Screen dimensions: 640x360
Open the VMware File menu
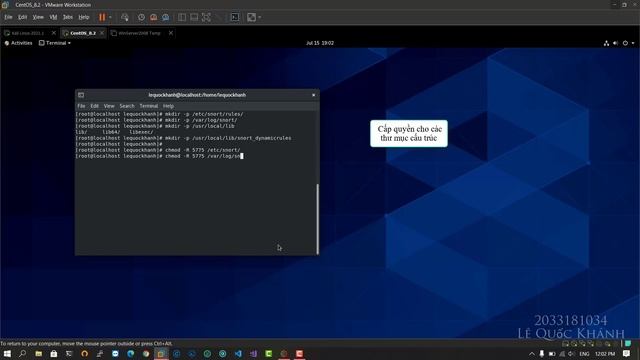[x=8, y=17]
